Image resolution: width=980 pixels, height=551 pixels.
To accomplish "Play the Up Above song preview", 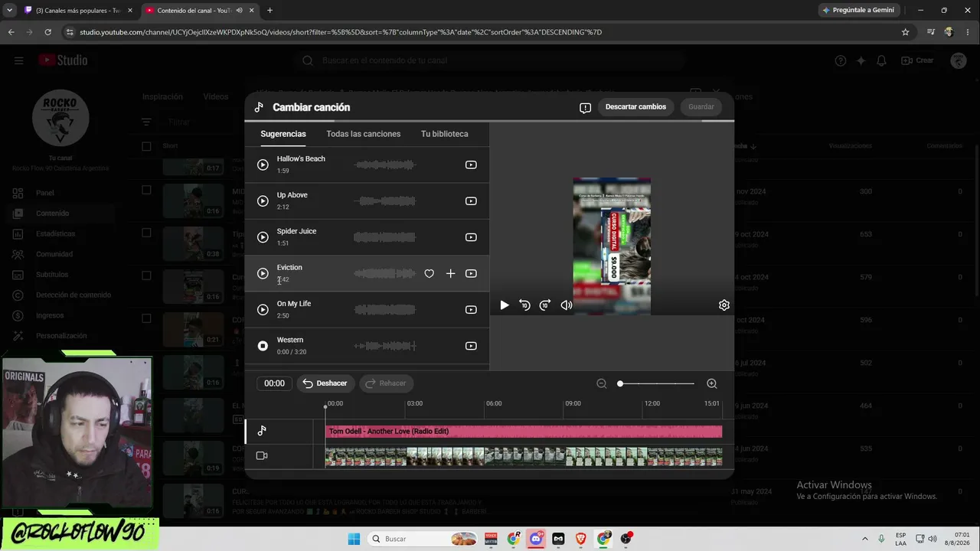I will click(263, 201).
